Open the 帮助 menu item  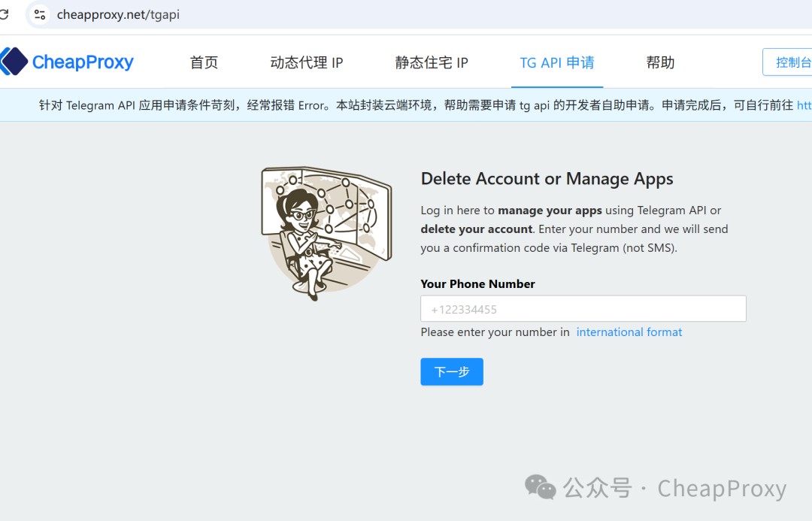coord(660,62)
